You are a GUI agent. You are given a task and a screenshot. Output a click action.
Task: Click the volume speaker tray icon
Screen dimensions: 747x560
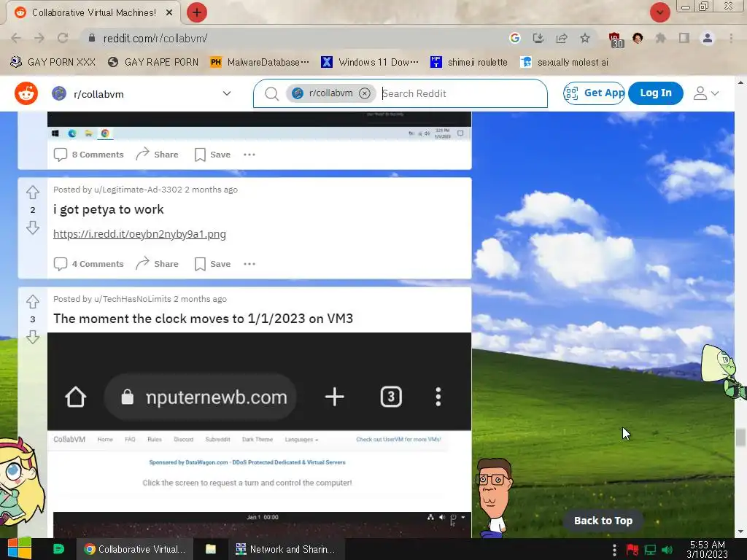[667, 550]
